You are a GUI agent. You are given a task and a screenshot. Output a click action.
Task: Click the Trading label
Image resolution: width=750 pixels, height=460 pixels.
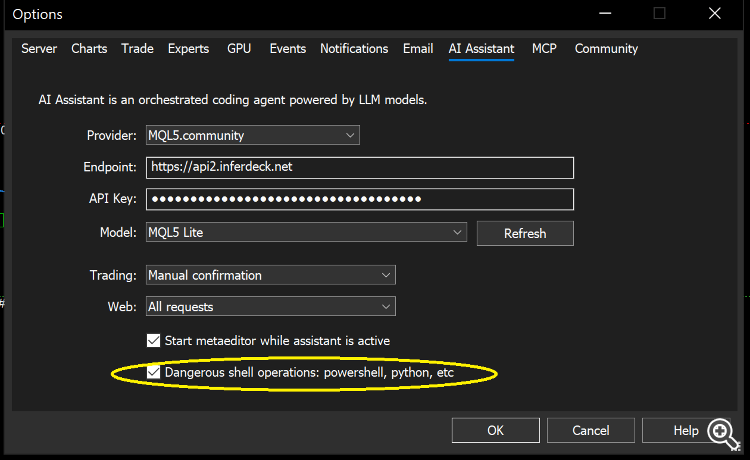click(x=113, y=275)
